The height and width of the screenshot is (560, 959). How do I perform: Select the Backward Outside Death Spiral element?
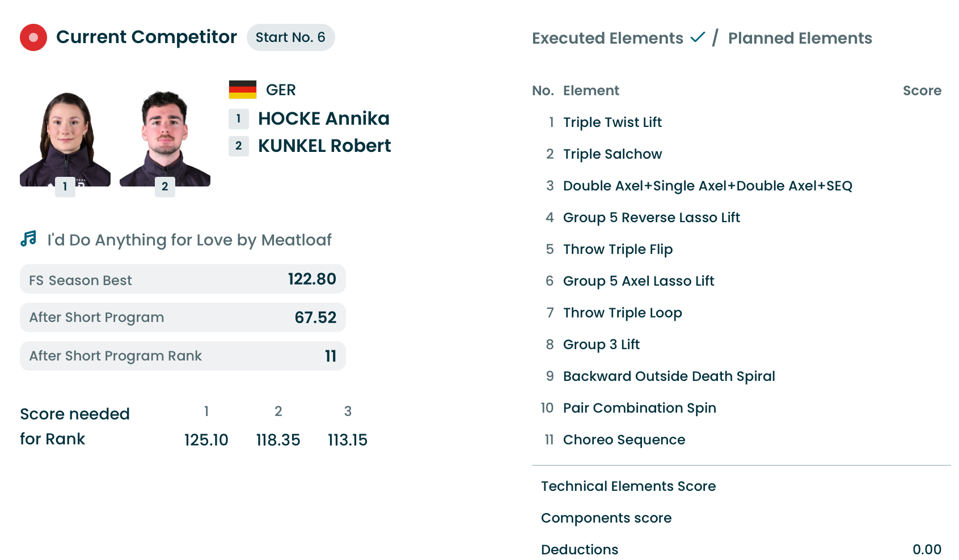[669, 376]
